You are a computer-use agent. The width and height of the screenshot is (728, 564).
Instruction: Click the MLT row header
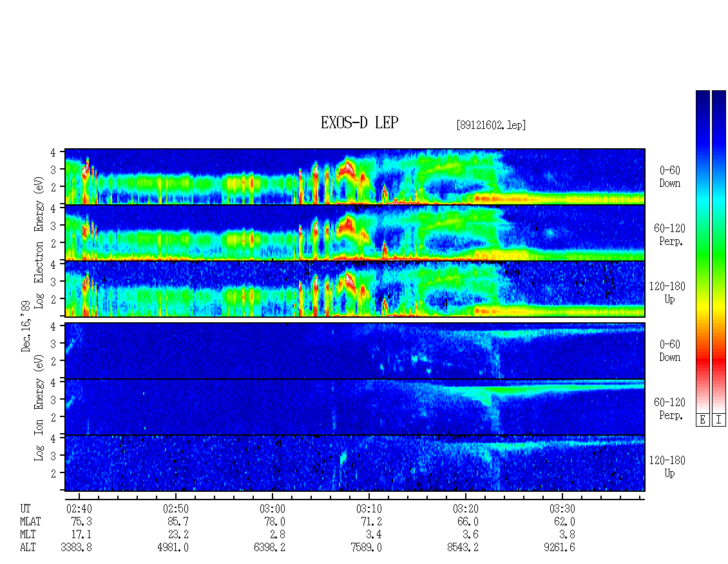tap(28, 535)
